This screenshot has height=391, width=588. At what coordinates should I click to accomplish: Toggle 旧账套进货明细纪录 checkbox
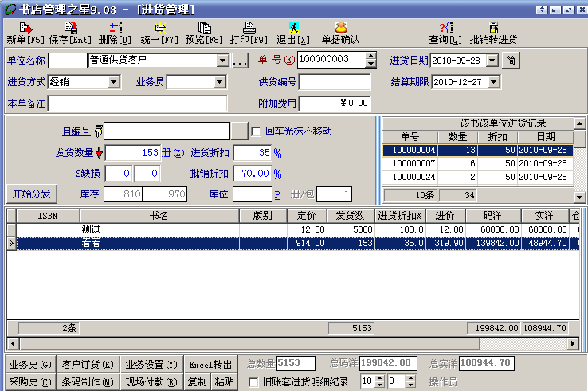pyautogui.click(x=253, y=382)
